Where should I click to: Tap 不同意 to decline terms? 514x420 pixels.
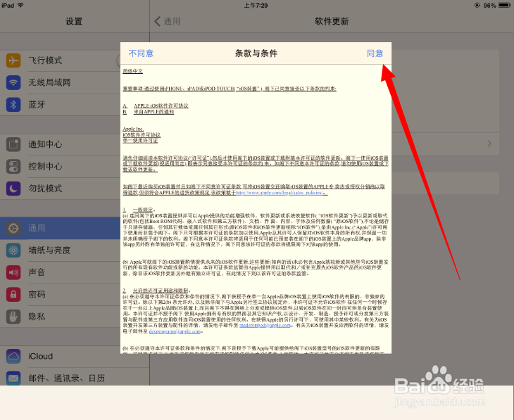pyautogui.click(x=141, y=53)
